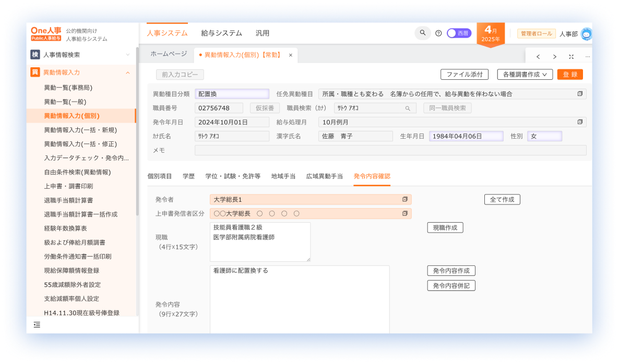Click the 発令内容併記 button
Screen dimensions: 619x364
point(451,286)
